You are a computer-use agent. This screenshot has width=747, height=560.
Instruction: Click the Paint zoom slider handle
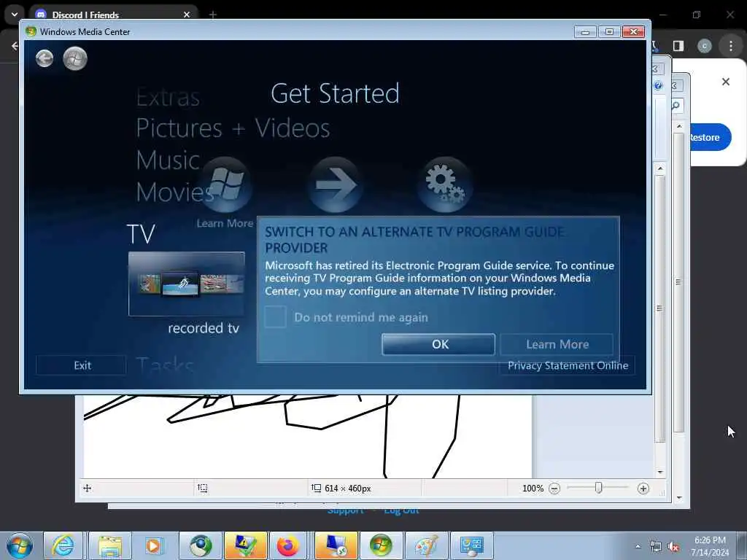(598, 488)
